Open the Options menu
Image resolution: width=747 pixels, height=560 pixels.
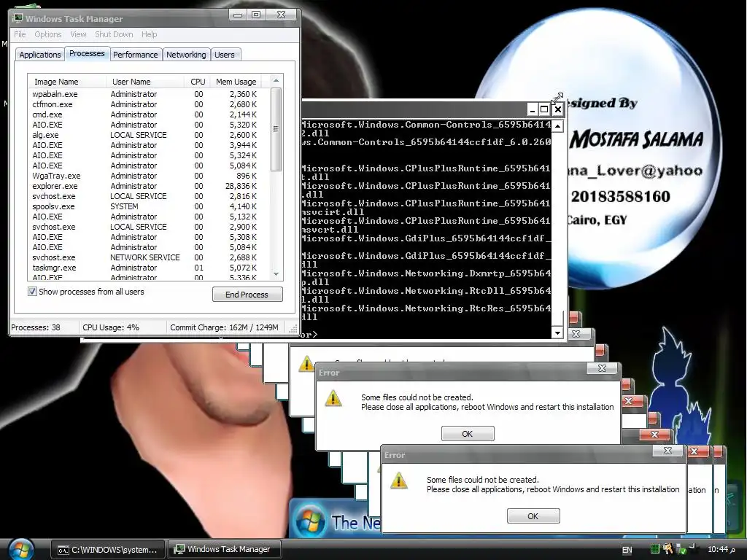47,34
